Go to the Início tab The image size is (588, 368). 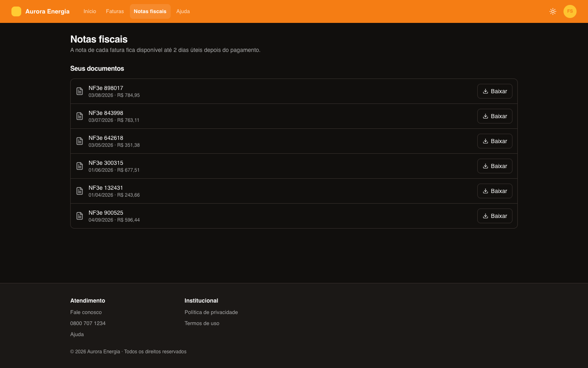[90, 11]
